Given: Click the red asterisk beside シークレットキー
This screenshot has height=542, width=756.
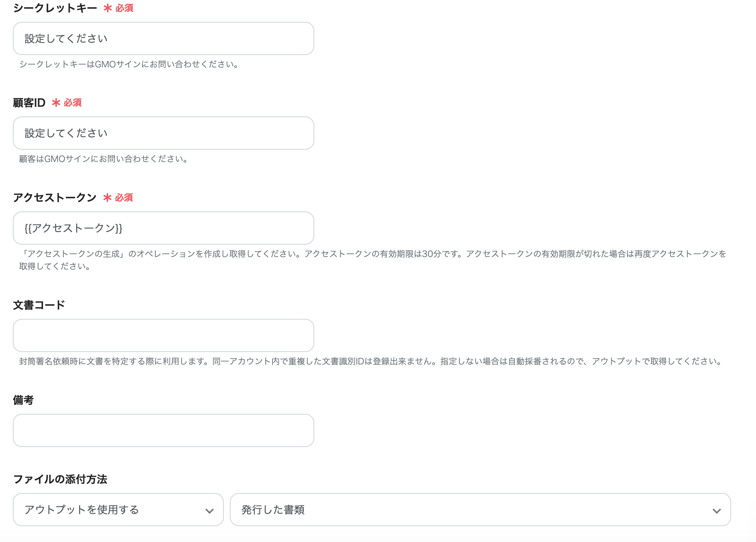Looking at the screenshot, I should pyautogui.click(x=108, y=8).
